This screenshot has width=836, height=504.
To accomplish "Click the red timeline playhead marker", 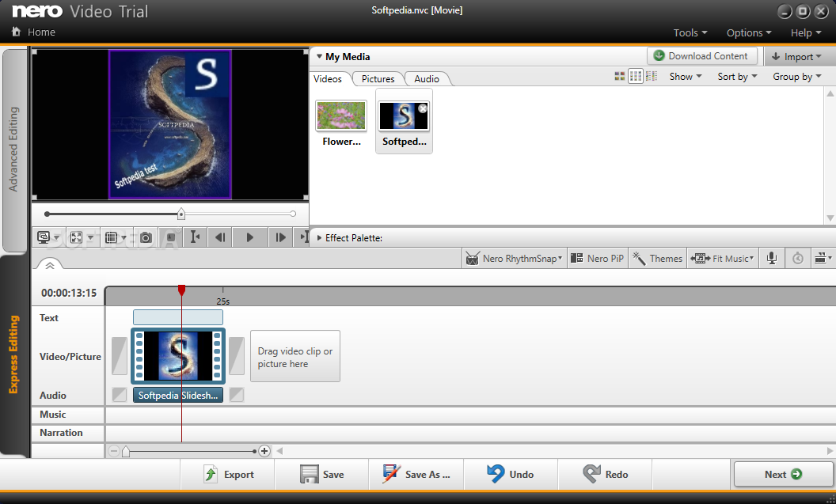I will [x=182, y=290].
